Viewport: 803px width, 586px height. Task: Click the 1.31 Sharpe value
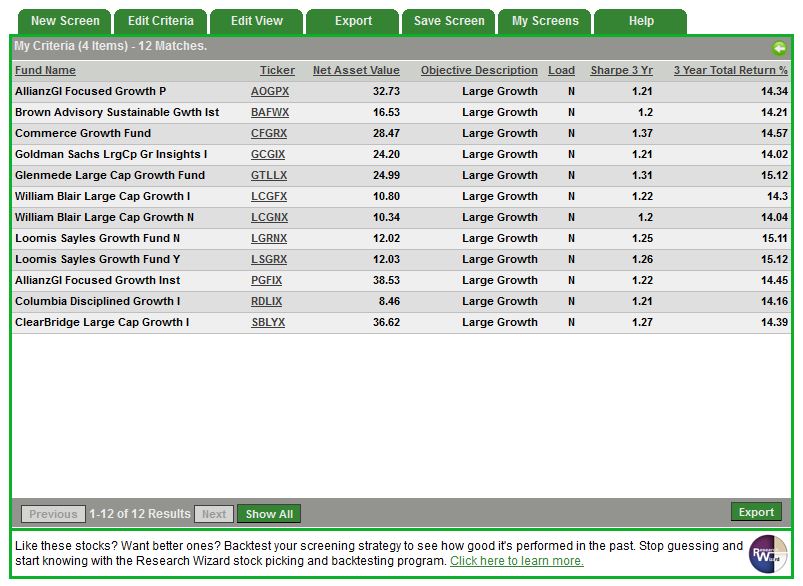pyautogui.click(x=642, y=175)
